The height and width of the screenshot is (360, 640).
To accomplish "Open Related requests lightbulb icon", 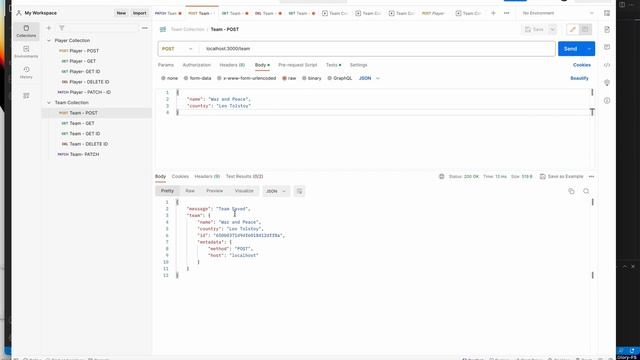I will pyautogui.click(x=607, y=82).
